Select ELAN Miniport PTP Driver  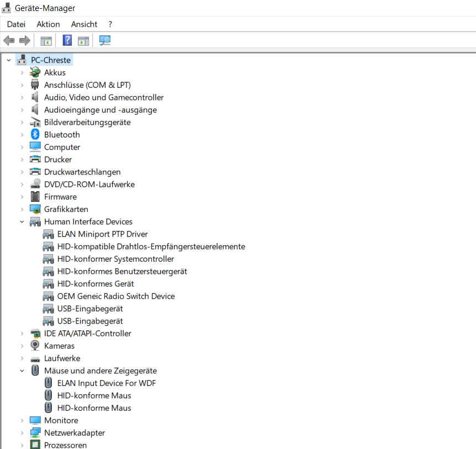pos(102,234)
